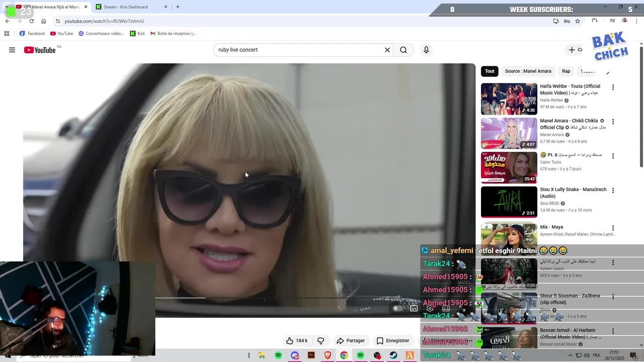Open options for Ayhem Zaiem video

coord(613,262)
